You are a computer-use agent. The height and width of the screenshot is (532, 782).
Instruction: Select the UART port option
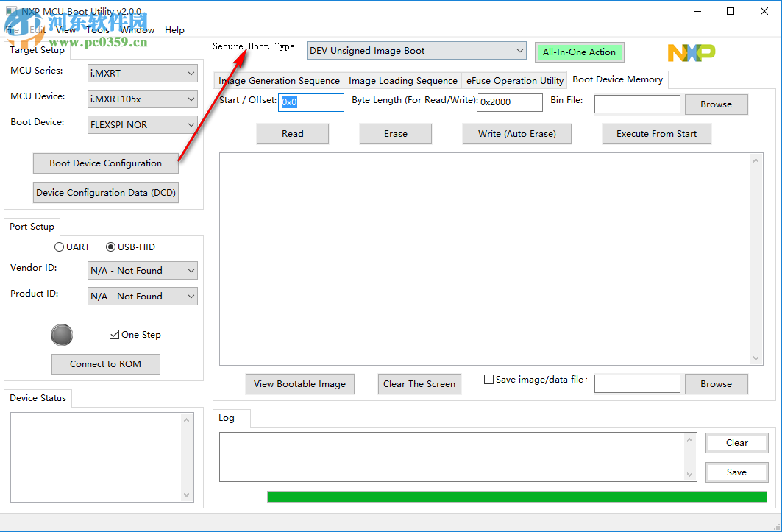(60, 247)
